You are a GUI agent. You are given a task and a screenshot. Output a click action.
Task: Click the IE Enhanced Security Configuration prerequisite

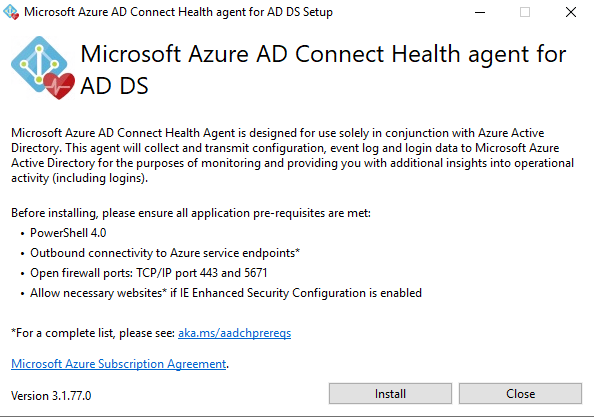226,293
